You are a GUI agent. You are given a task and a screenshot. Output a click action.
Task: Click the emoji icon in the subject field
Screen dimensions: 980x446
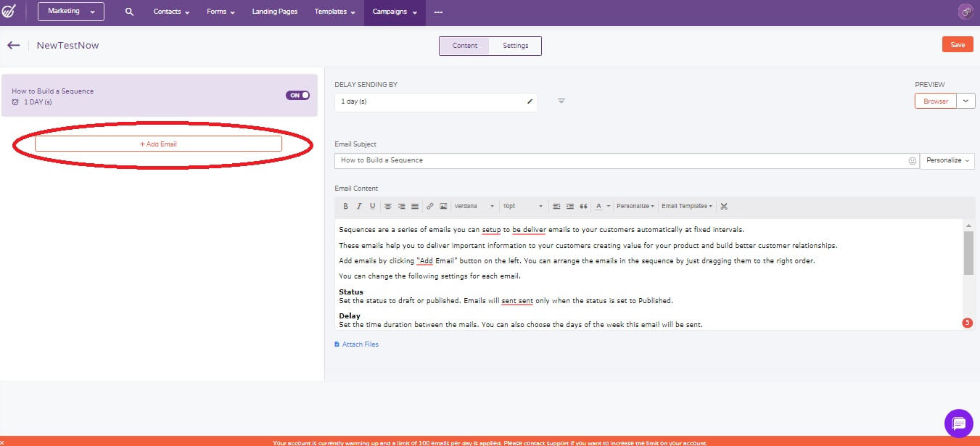912,160
